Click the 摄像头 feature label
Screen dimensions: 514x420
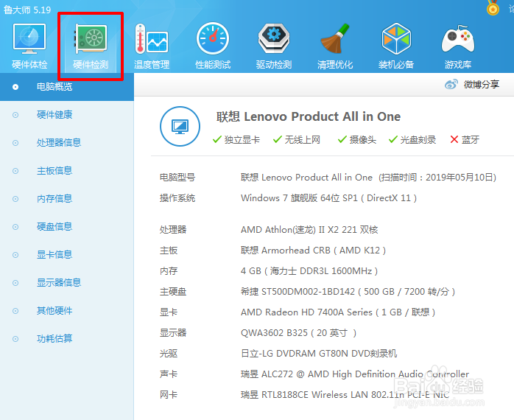(x=362, y=140)
